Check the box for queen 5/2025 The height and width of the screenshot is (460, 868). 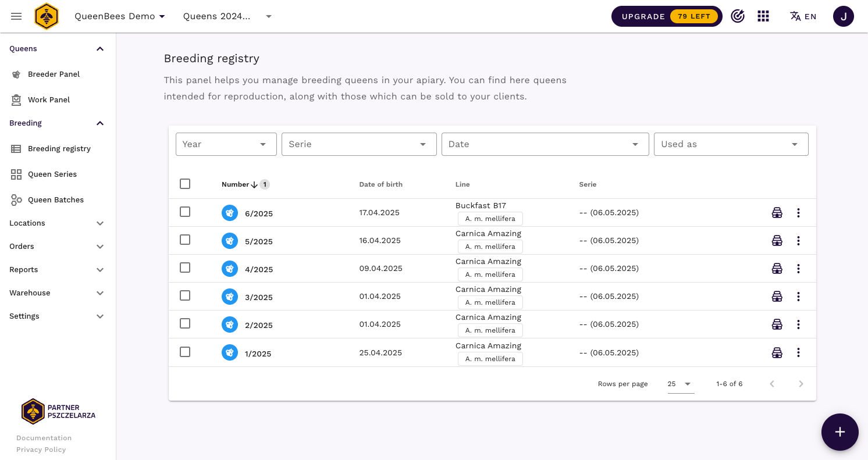(x=185, y=240)
